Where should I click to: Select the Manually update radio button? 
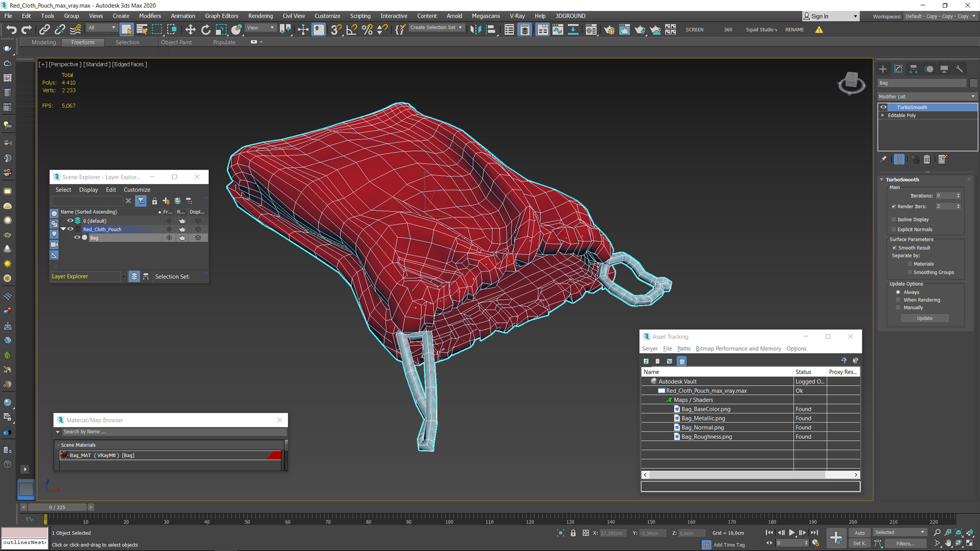click(x=898, y=308)
